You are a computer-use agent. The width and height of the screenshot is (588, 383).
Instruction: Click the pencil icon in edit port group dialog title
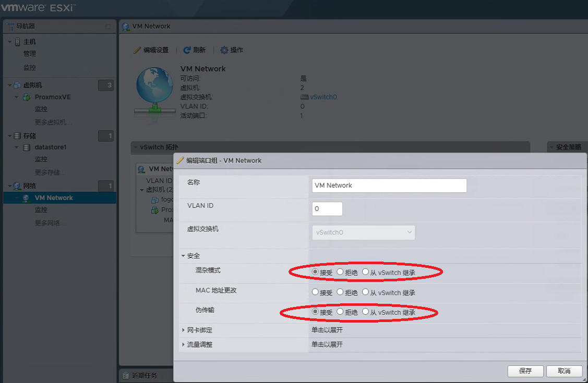tap(181, 160)
